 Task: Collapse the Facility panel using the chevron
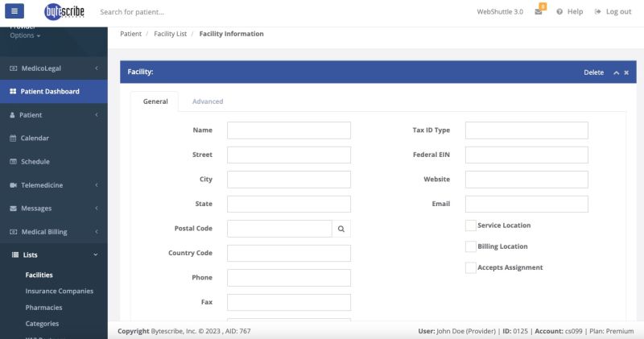click(x=616, y=72)
